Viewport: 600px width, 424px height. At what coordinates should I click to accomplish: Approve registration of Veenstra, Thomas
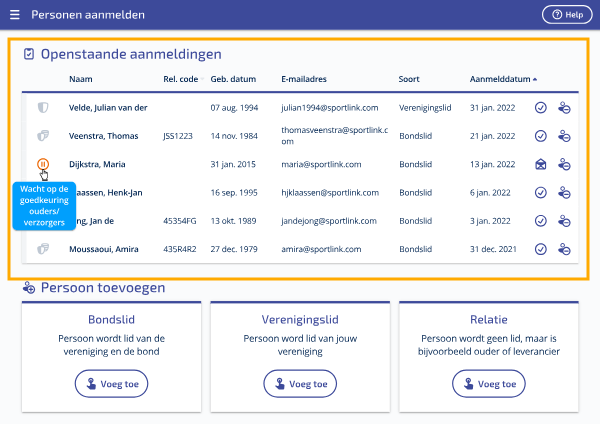pos(540,136)
